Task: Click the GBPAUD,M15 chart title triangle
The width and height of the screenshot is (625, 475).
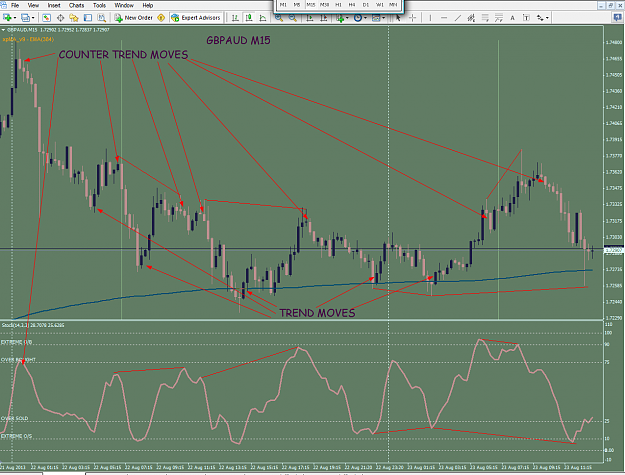Action: (3, 30)
